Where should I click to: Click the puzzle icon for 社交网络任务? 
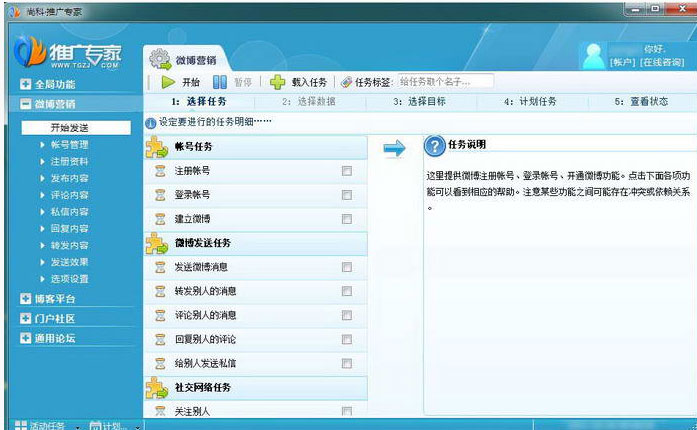tap(156, 388)
